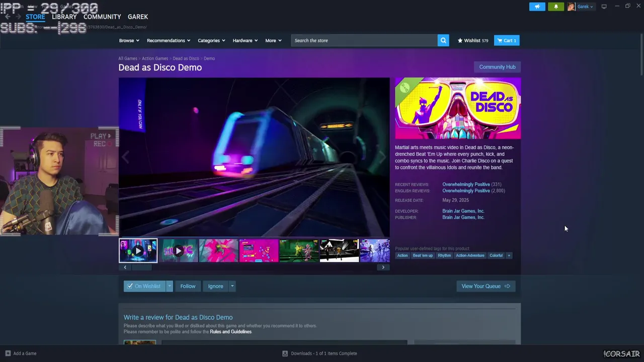Go back with the navigation arrow

[x=8, y=17]
